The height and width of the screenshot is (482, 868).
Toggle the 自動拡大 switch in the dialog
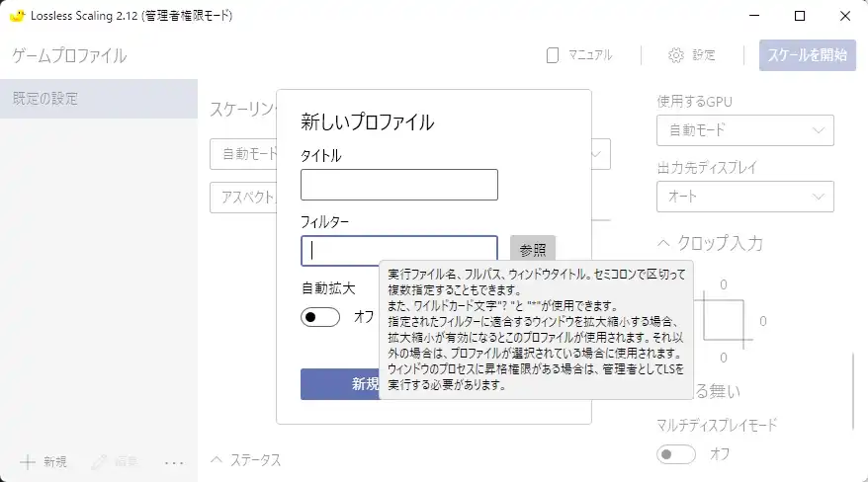320,317
